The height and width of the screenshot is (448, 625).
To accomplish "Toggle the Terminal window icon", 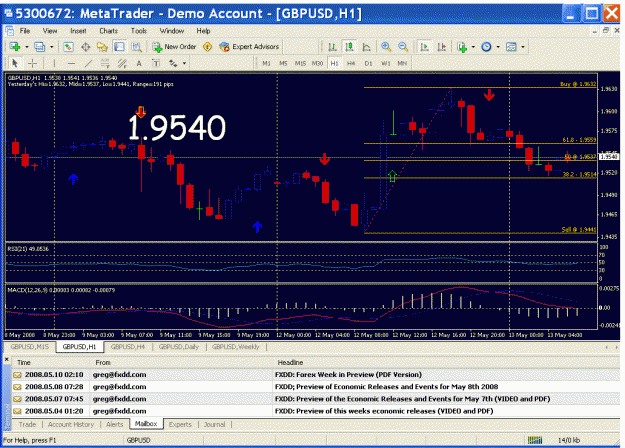I will 119,47.
